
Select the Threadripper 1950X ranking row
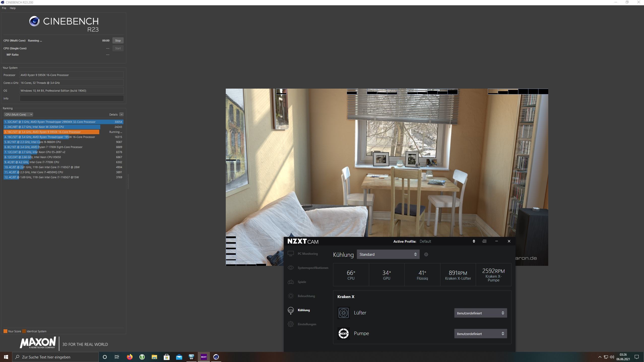tap(63, 137)
